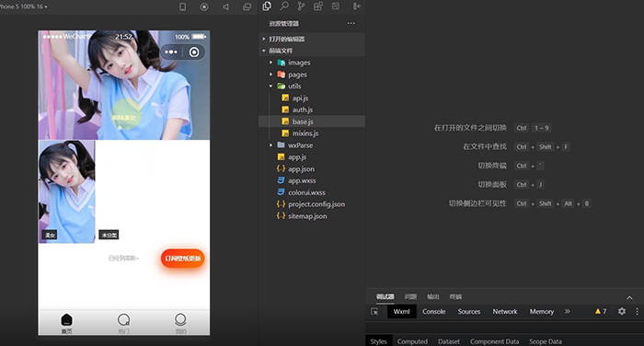
Task: Tap the 美女 wallpaper thumbnail
Action: [67, 191]
